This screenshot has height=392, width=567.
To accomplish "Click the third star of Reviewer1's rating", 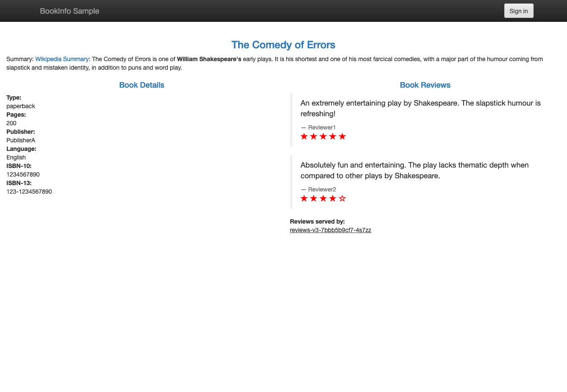I will [x=323, y=136].
